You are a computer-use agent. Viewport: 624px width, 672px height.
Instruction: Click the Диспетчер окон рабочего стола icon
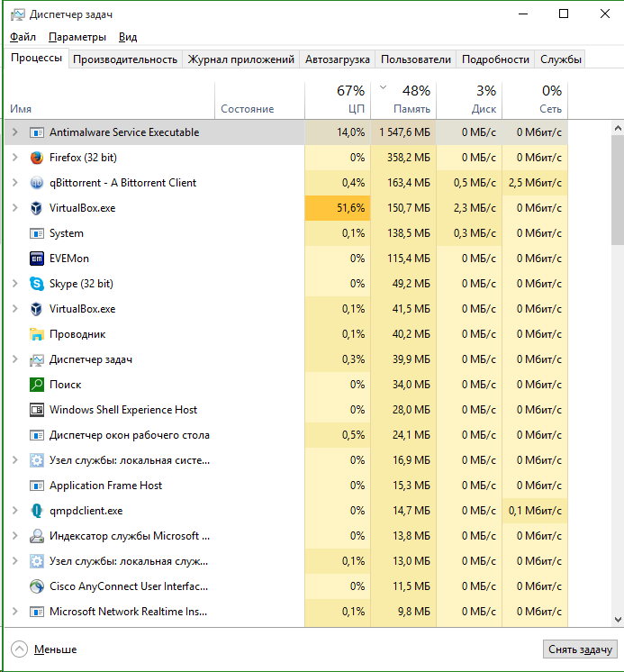pyautogui.click(x=36, y=435)
